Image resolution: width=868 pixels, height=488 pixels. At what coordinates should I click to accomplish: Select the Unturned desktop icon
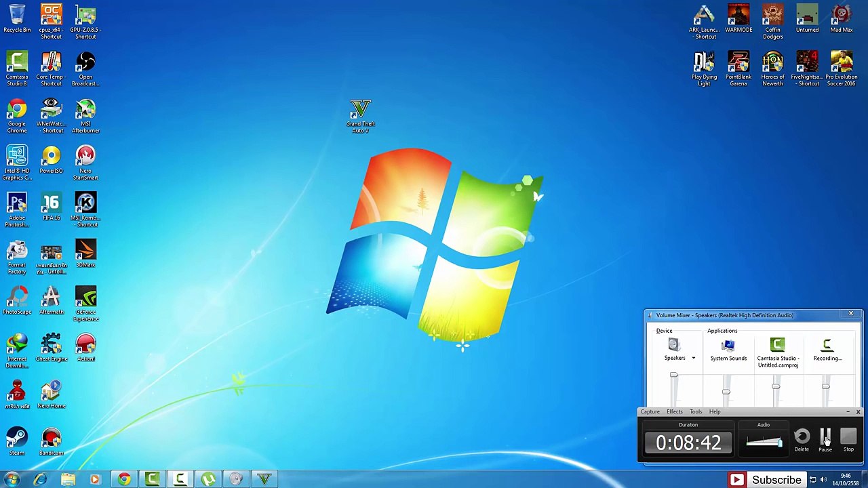[x=807, y=18]
